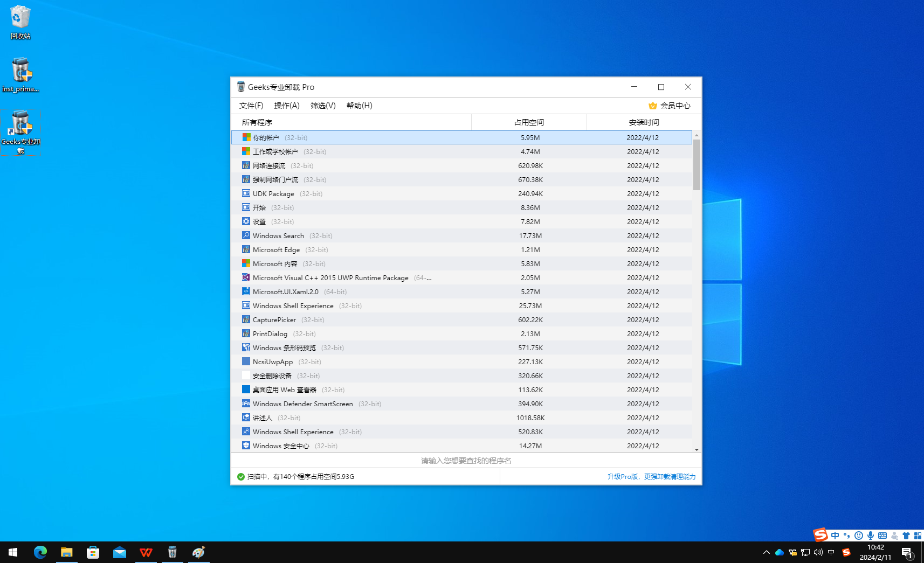Sort by 占用空间 column header

tap(529, 122)
